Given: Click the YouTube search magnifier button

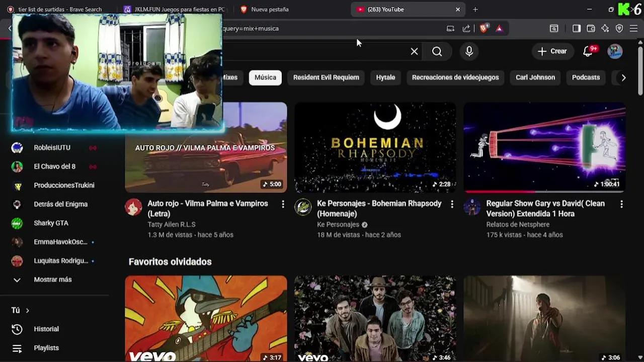Looking at the screenshot, I should [437, 51].
